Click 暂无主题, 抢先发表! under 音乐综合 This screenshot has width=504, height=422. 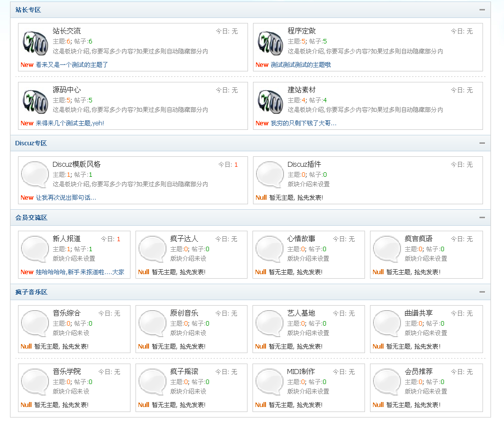61,347
